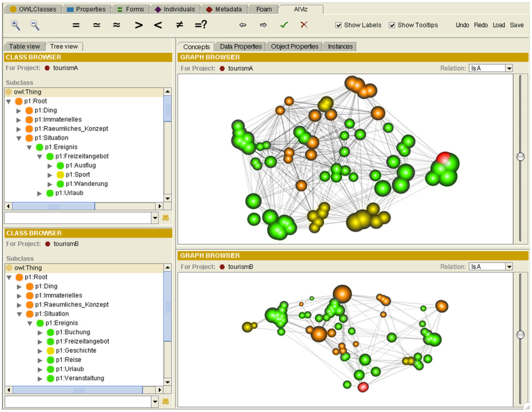Select the not-equal (≠) relation icon

[179, 25]
